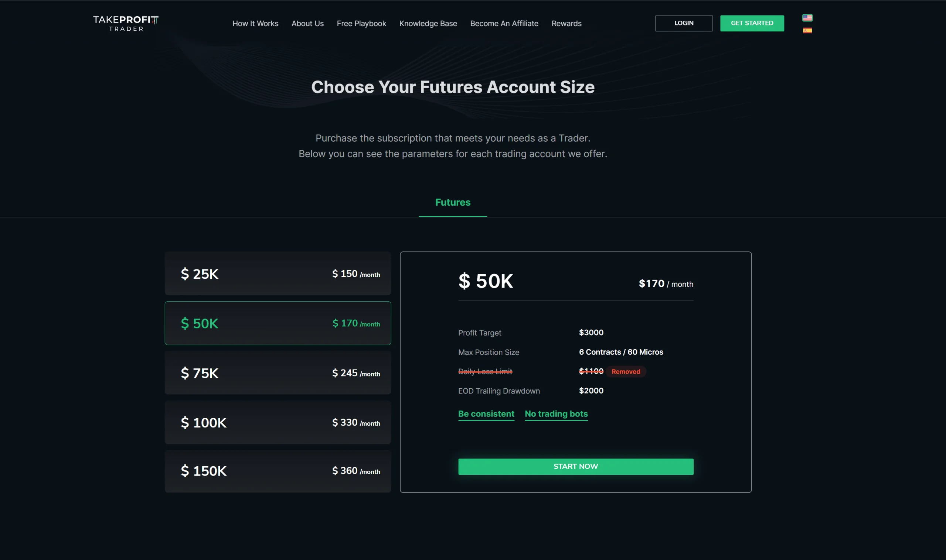Select the $75K account plan

coord(278,373)
